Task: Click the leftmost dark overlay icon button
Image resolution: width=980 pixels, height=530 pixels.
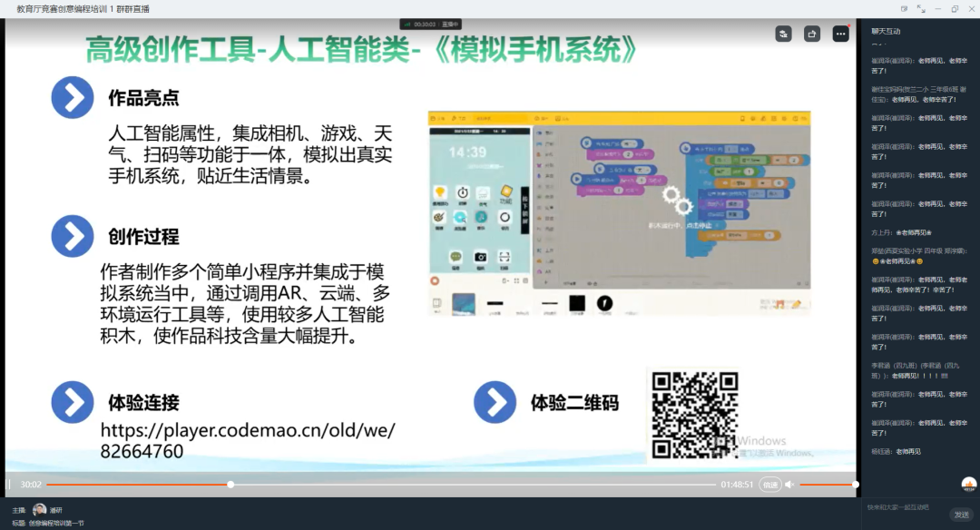Action: click(x=783, y=34)
